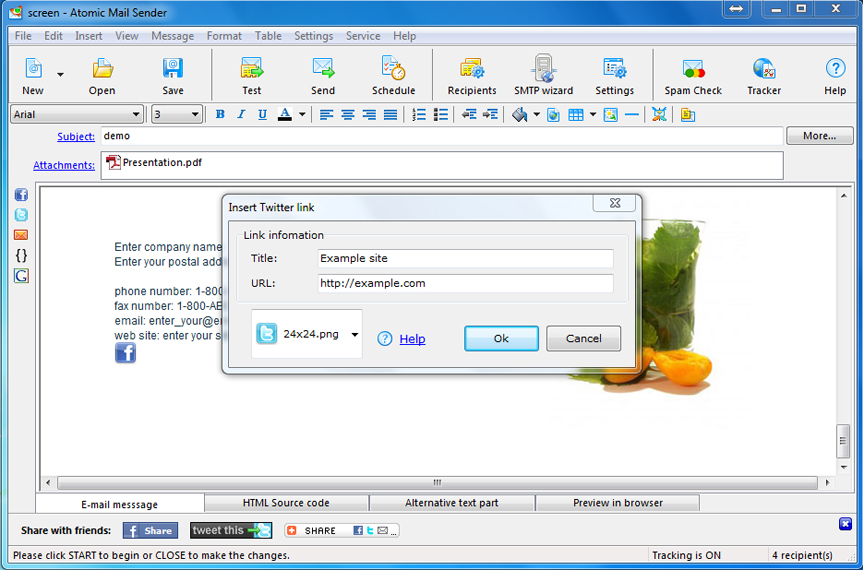The image size is (863, 570).
Task: Expand the font color dropdown arrow
Action: click(302, 114)
